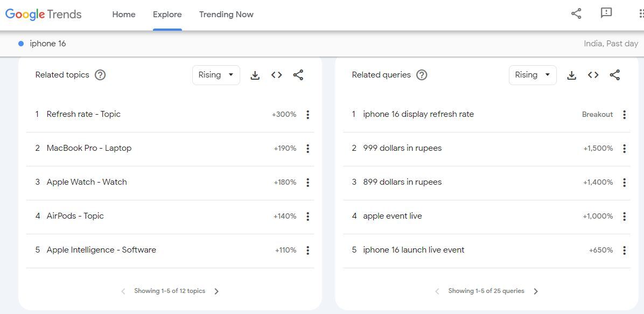Share the Related topics card
This screenshot has width=644, height=314.
coord(298,75)
